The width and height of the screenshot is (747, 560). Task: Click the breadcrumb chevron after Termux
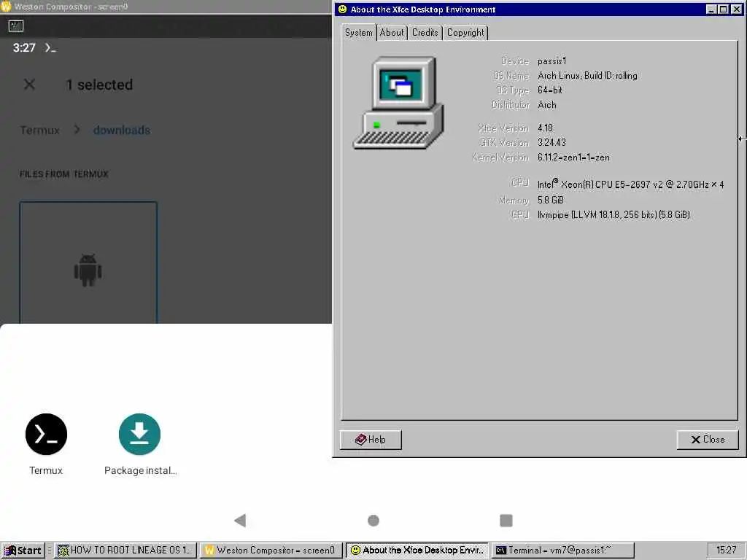pos(77,130)
